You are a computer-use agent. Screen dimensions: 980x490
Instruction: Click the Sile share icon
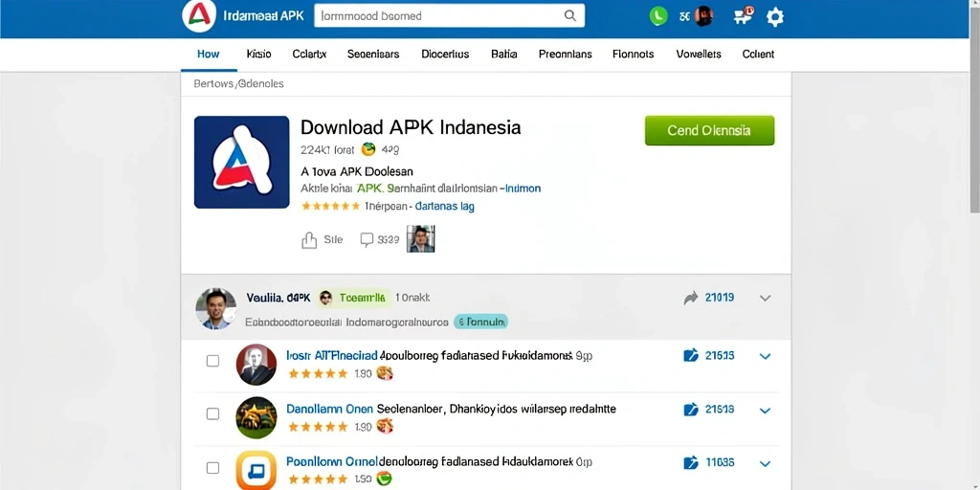(x=309, y=240)
